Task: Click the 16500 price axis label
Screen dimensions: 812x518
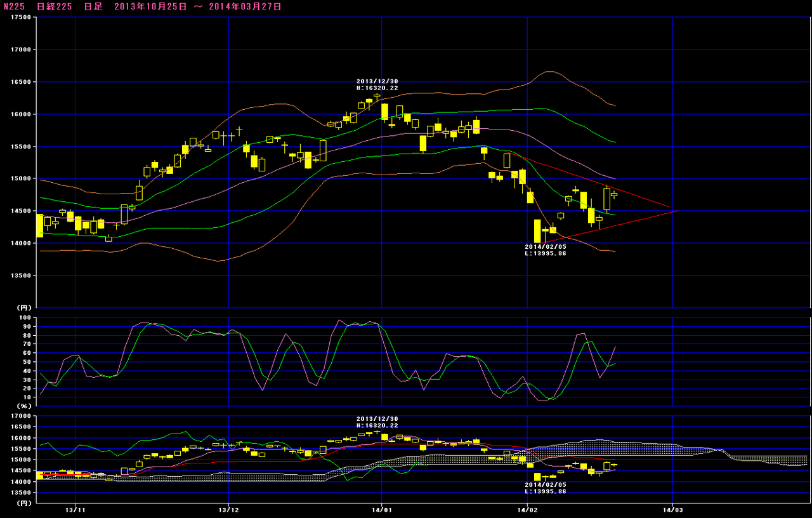Action: tap(21, 82)
